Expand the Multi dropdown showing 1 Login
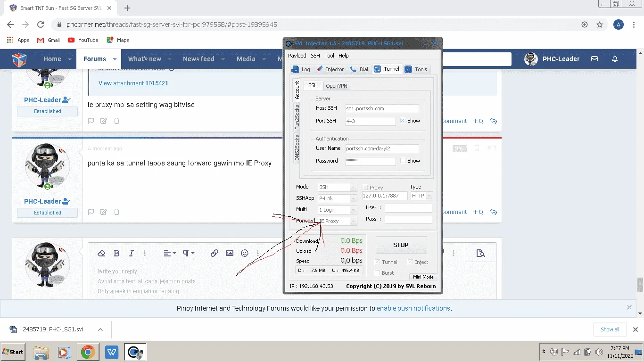Screen dimensions: 644x362 click(x=353, y=210)
